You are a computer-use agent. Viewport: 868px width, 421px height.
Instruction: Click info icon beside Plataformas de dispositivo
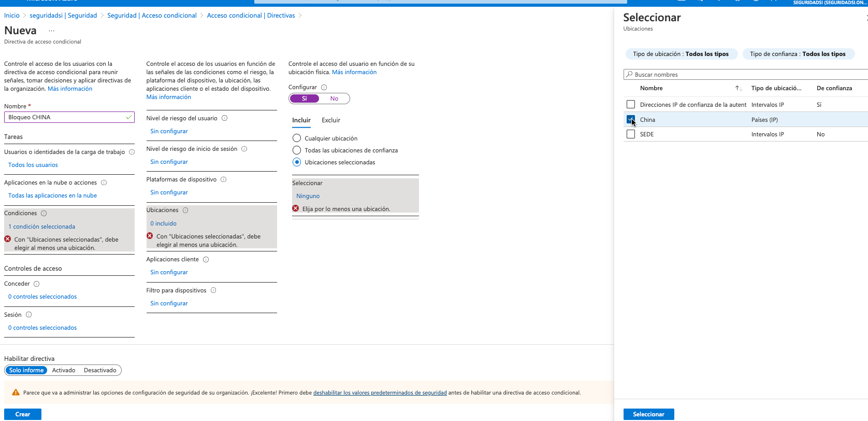coord(224,179)
